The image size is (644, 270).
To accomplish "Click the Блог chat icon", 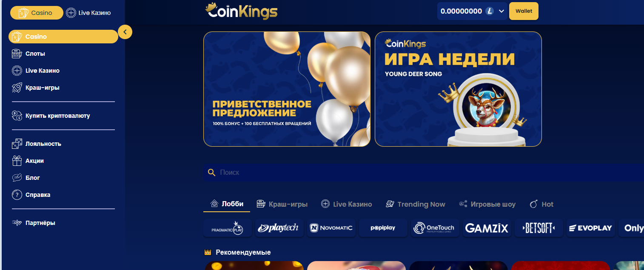I will (x=17, y=178).
